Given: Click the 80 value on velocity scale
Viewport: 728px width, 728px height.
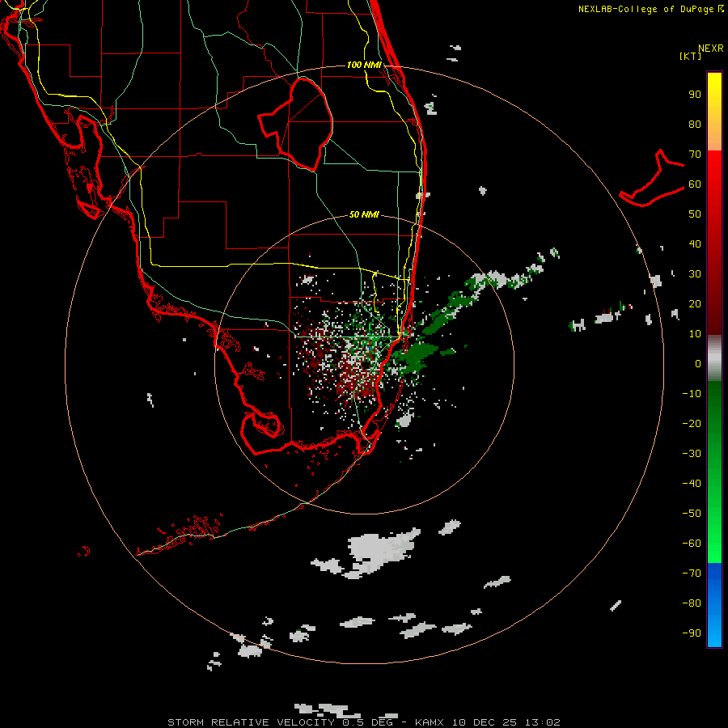Looking at the screenshot, I should point(695,125).
